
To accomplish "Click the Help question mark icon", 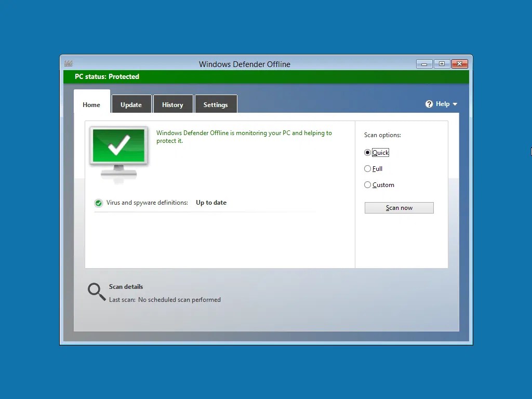I will coord(429,104).
